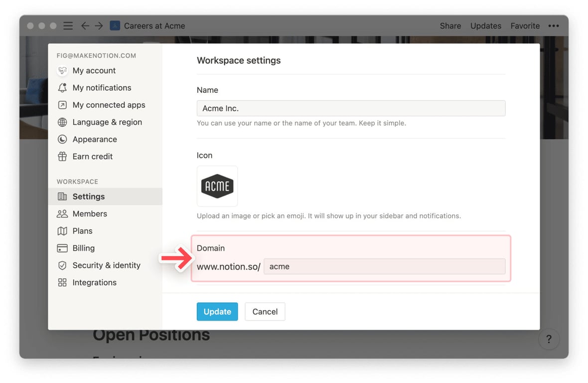
Task: Click the gift icon for Earn credit
Action: [x=62, y=157]
